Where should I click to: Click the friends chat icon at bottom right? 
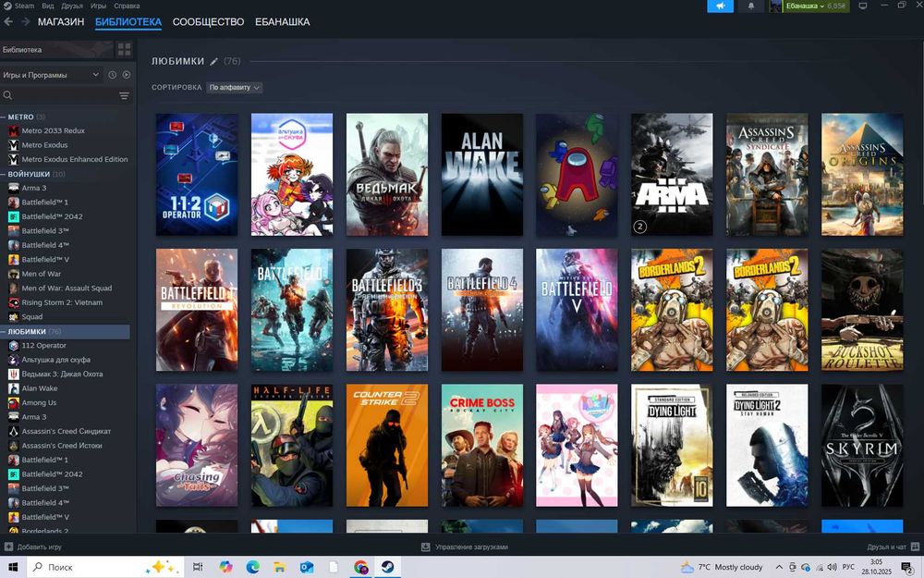915,547
